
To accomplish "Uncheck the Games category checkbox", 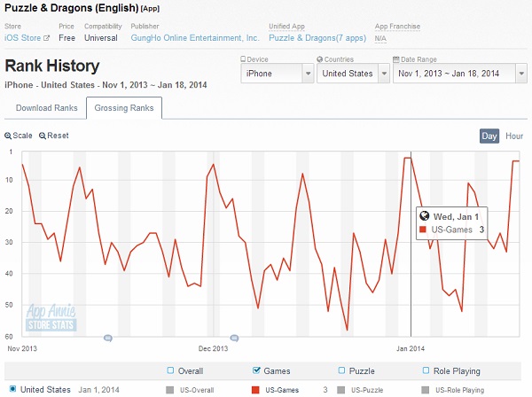I will [x=256, y=370].
